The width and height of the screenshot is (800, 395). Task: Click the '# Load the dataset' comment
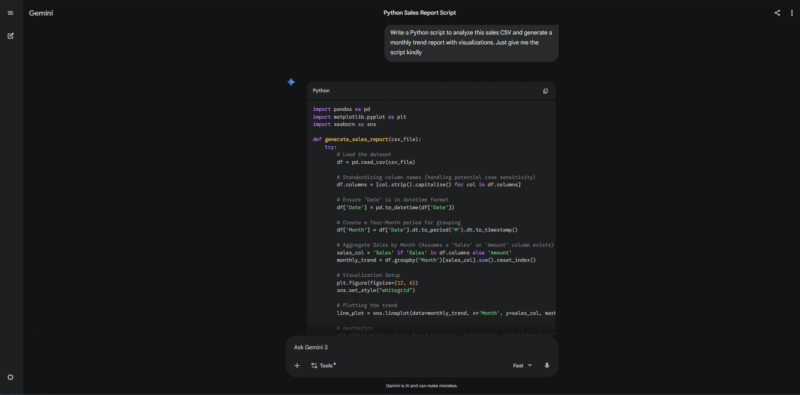(363, 155)
